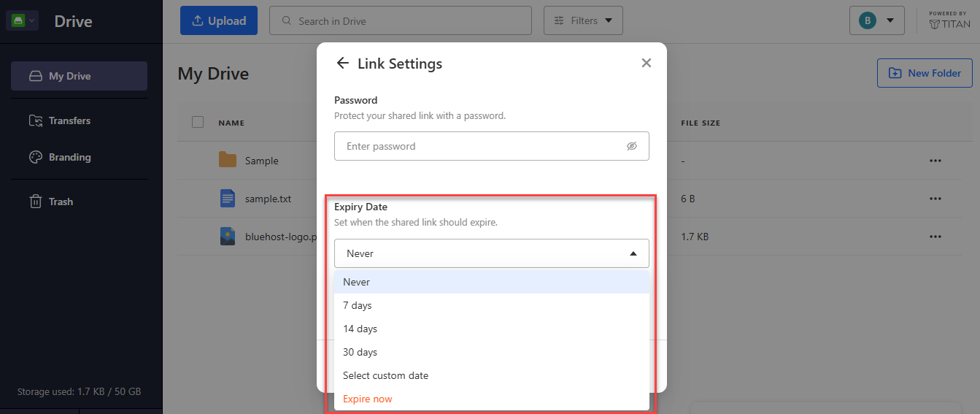Toggle password visibility eye icon
This screenshot has height=414, width=980.
[x=632, y=146]
